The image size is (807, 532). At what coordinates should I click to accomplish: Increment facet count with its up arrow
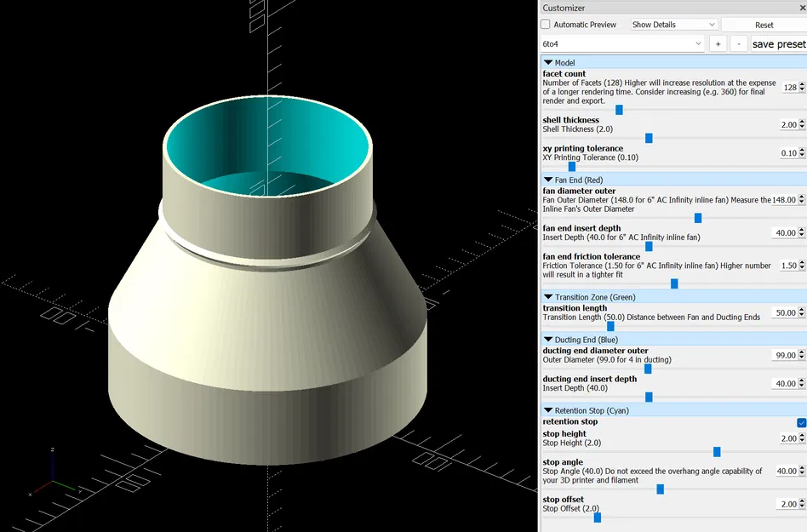click(803, 84)
